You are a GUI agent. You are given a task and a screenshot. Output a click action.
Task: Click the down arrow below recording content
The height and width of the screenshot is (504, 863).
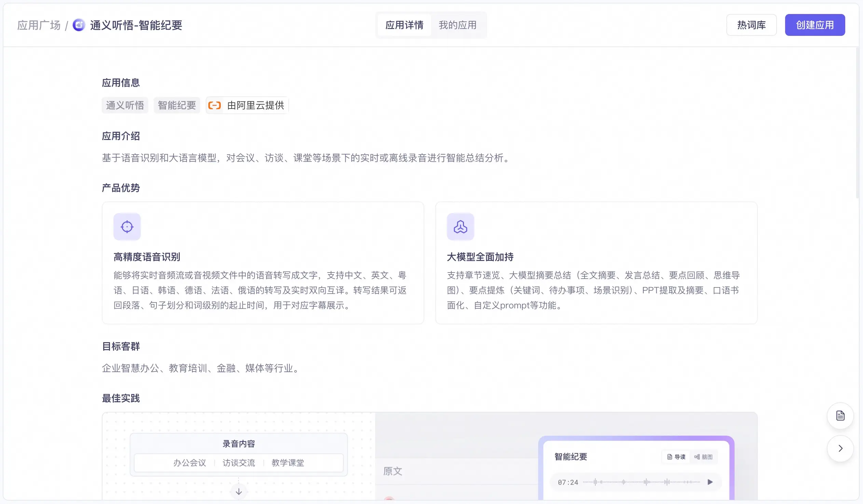click(239, 492)
